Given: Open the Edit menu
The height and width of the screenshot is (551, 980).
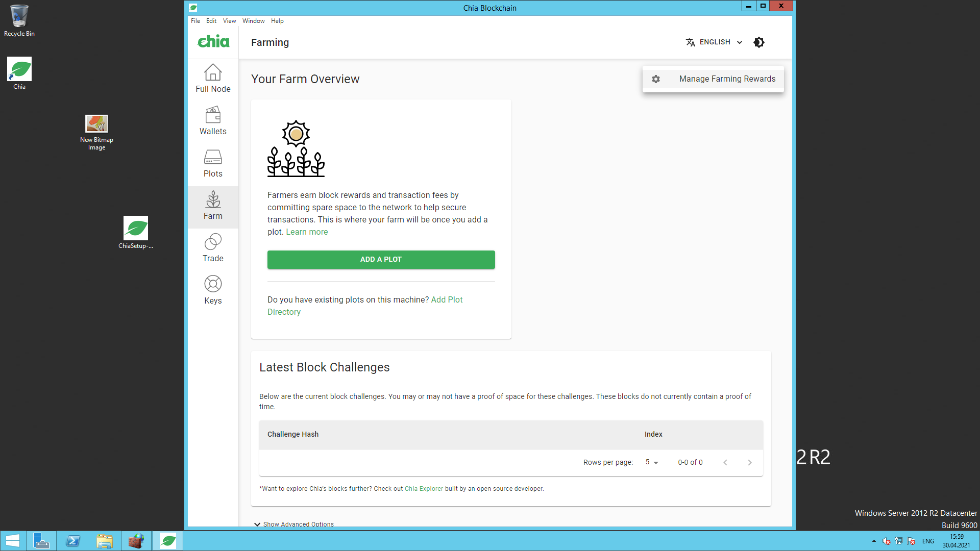Looking at the screenshot, I should (211, 21).
